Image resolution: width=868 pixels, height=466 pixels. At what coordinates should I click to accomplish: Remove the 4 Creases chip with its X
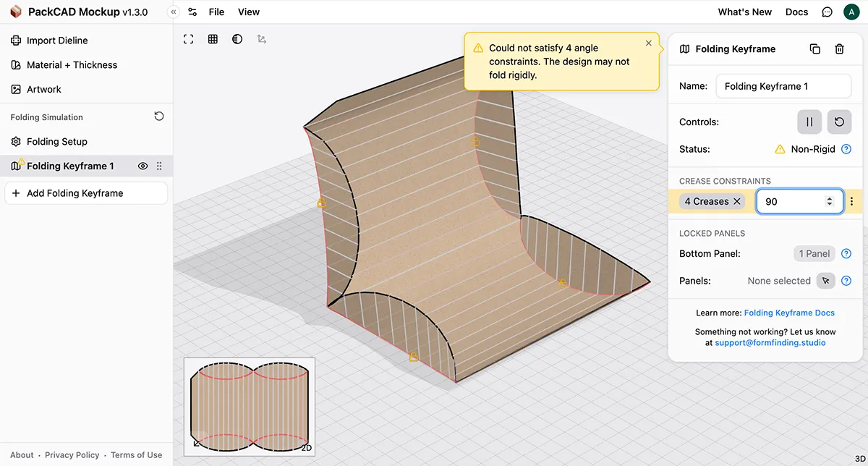tap(737, 202)
